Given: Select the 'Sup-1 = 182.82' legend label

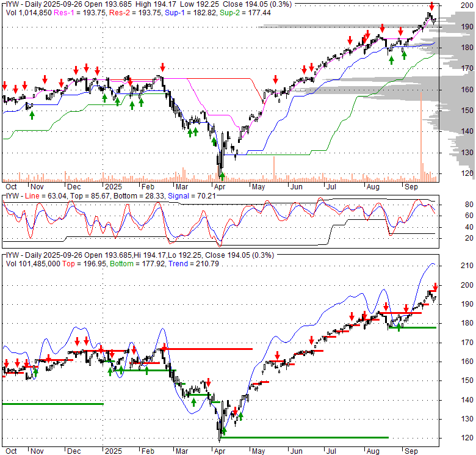Looking at the screenshot, I should point(190,13).
